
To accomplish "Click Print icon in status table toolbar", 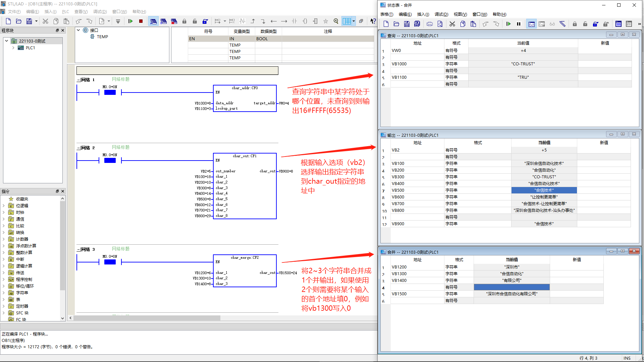I will [430, 24].
